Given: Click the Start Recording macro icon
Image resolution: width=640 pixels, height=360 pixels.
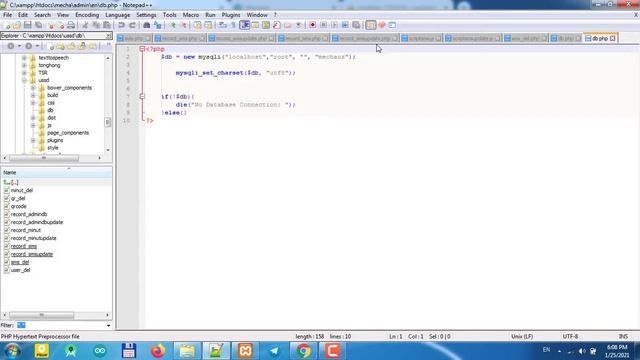Looking at the screenshot, I should (x=312, y=25).
